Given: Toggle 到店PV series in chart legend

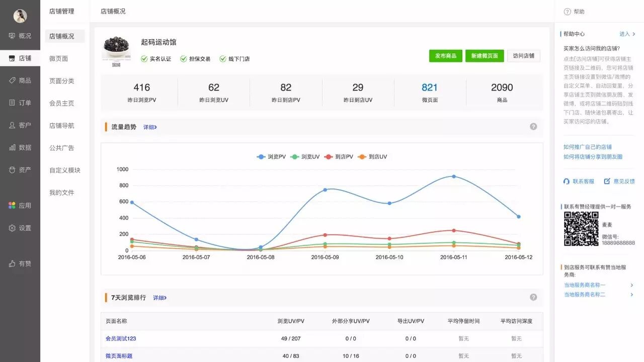Looking at the screenshot, I should [339, 157].
